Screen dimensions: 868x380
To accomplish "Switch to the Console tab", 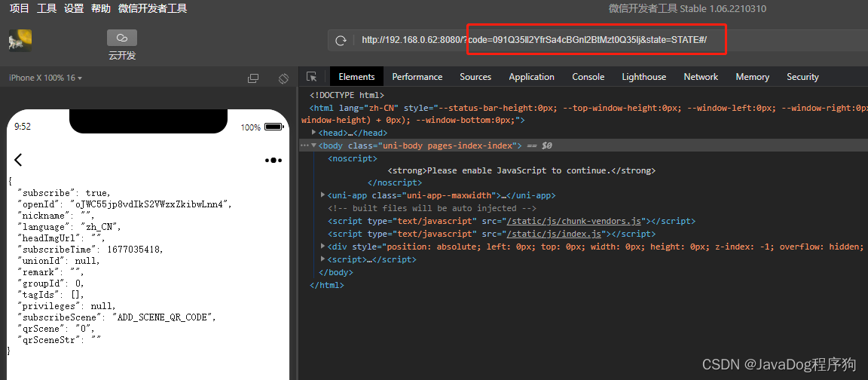I will click(x=588, y=77).
